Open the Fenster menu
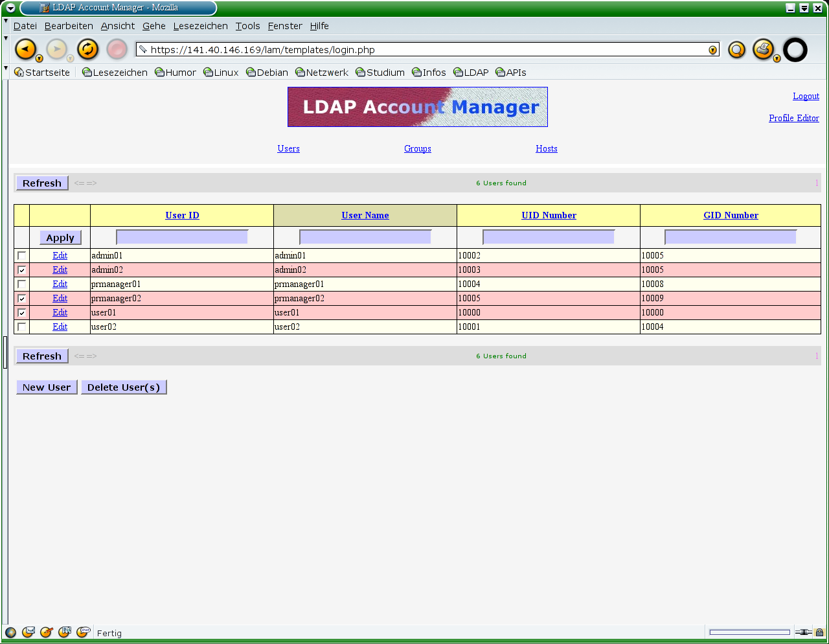The width and height of the screenshot is (829, 644). tap(285, 26)
